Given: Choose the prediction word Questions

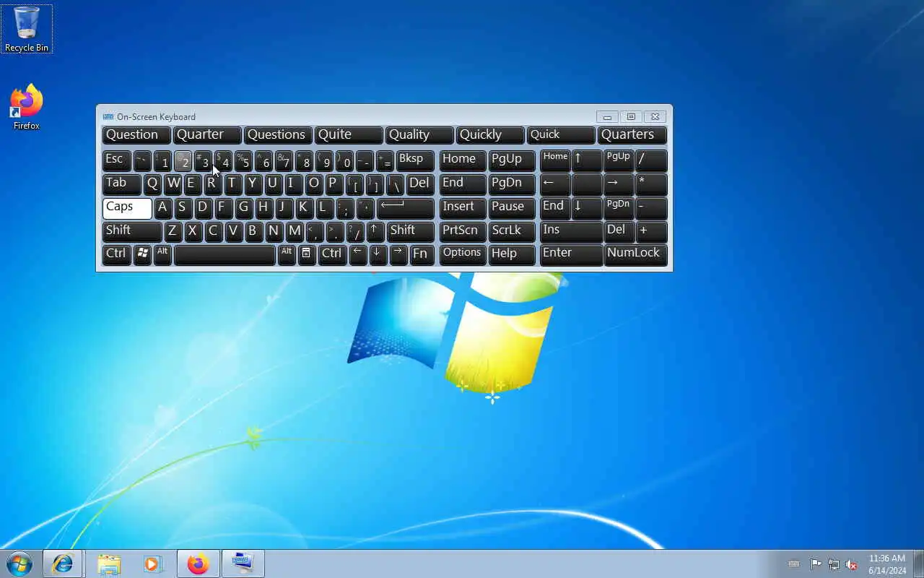Looking at the screenshot, I should click(x=278, y=135).
